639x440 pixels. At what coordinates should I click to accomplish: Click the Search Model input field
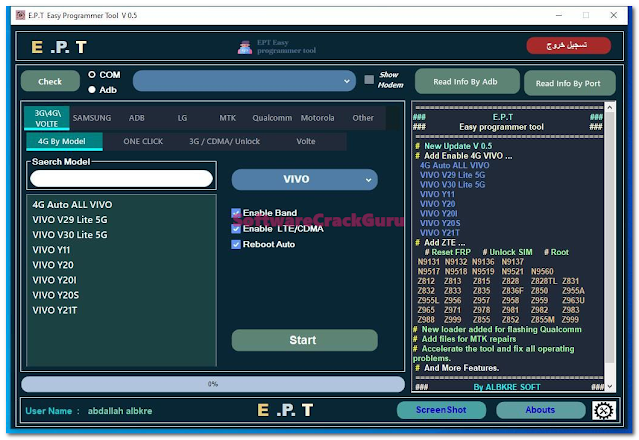pos(121,178)
